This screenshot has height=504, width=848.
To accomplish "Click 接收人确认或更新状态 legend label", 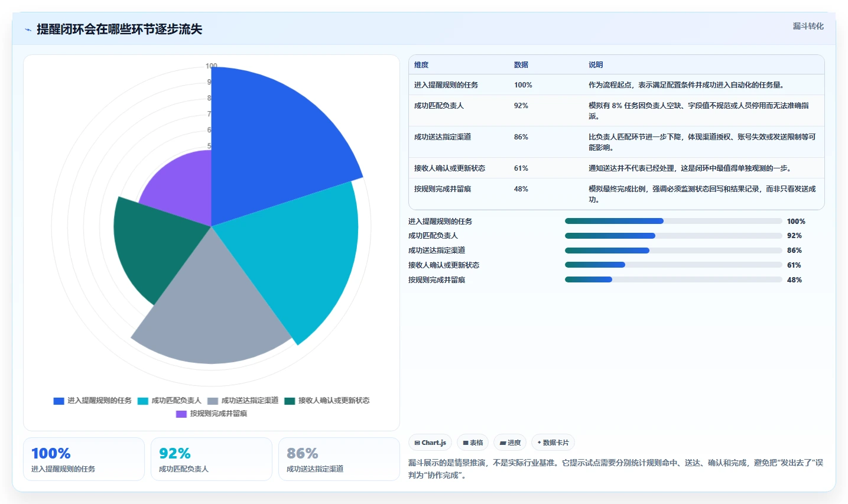I will pyautogui.click(x=334, y=401).
